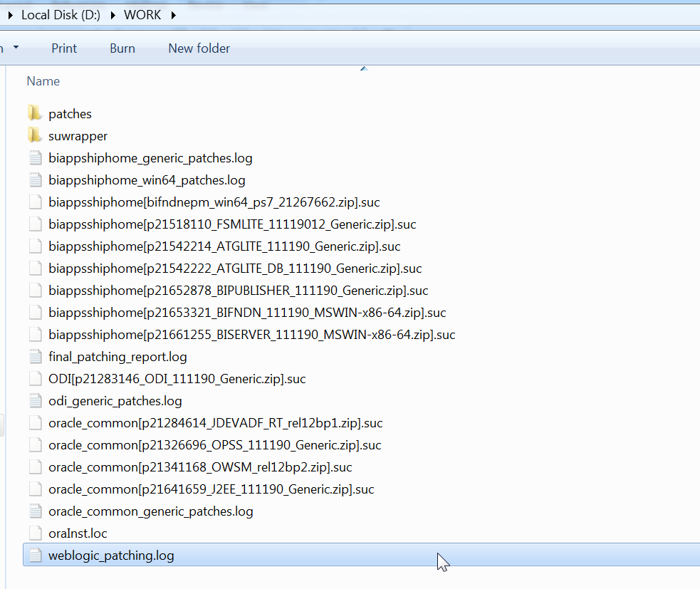Image resolution: width=700 pixels, height=589 pixels.
Task: Select biappshiphome_win64_patches.log name
Action: point(147,180)
